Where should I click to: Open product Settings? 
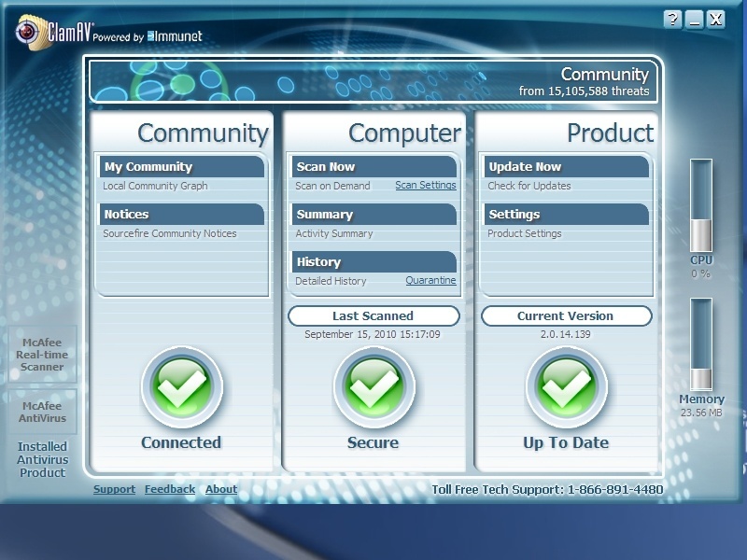[x=567, y=215]
